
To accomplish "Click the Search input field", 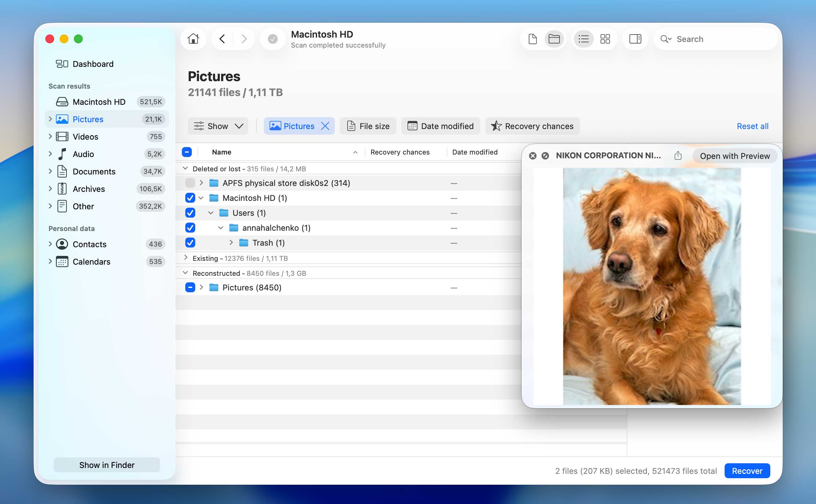I will coord(715,39).
